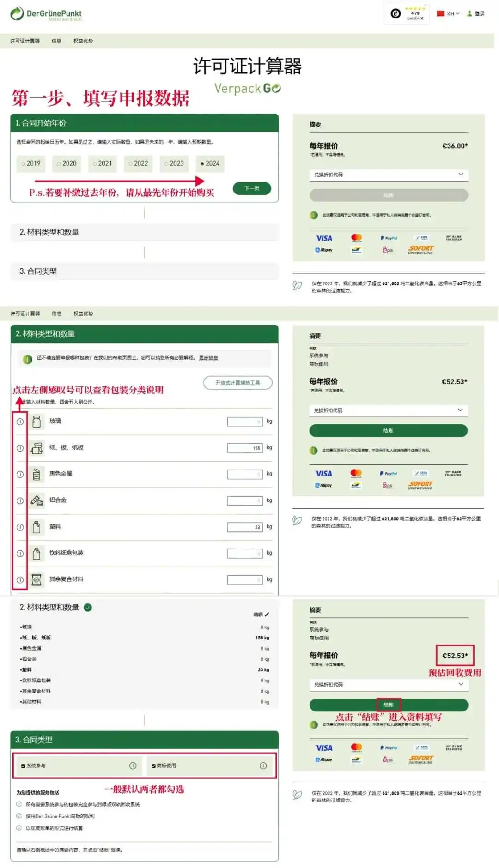Show info for 黑色金属 row
The image size is (499, 868).
[20, 474]
